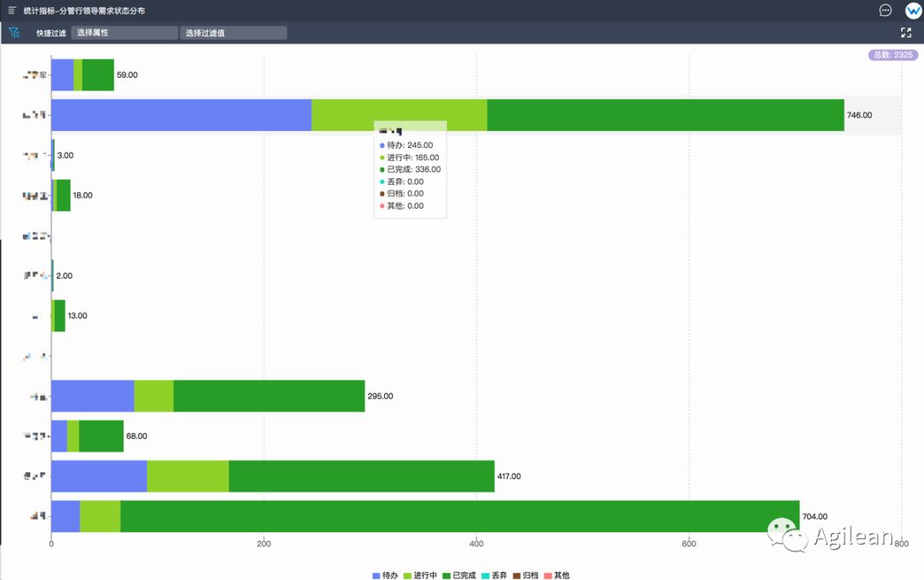Toggle 进行中 series in legend

[420, 575]
